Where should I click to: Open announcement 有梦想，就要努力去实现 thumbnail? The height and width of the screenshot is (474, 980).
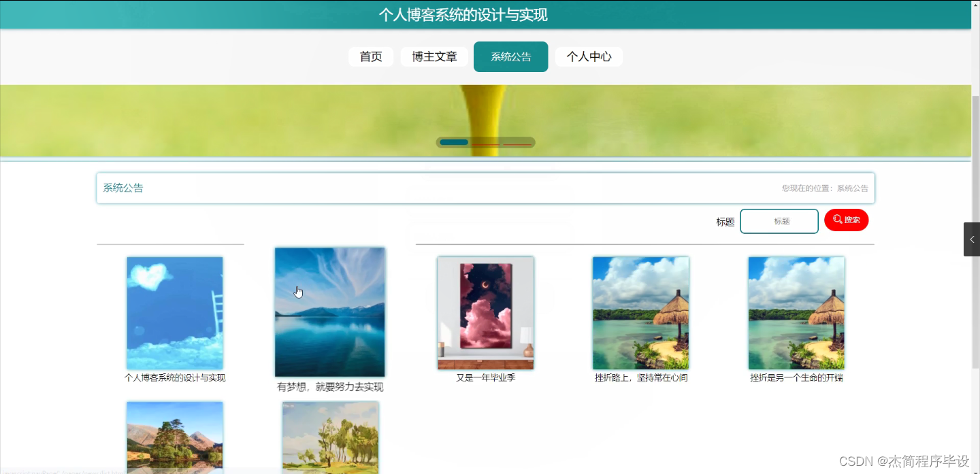(x=329, y=313)
